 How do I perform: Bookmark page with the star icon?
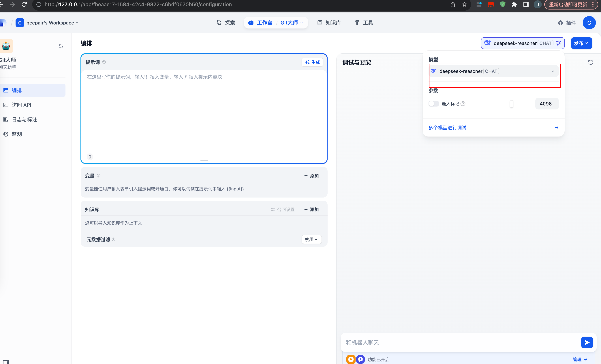464,4
